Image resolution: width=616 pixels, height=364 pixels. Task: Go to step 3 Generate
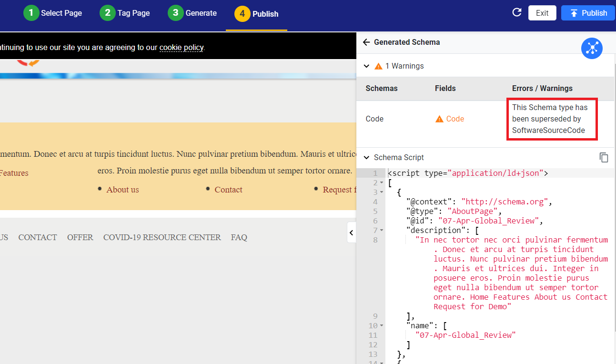192,13
